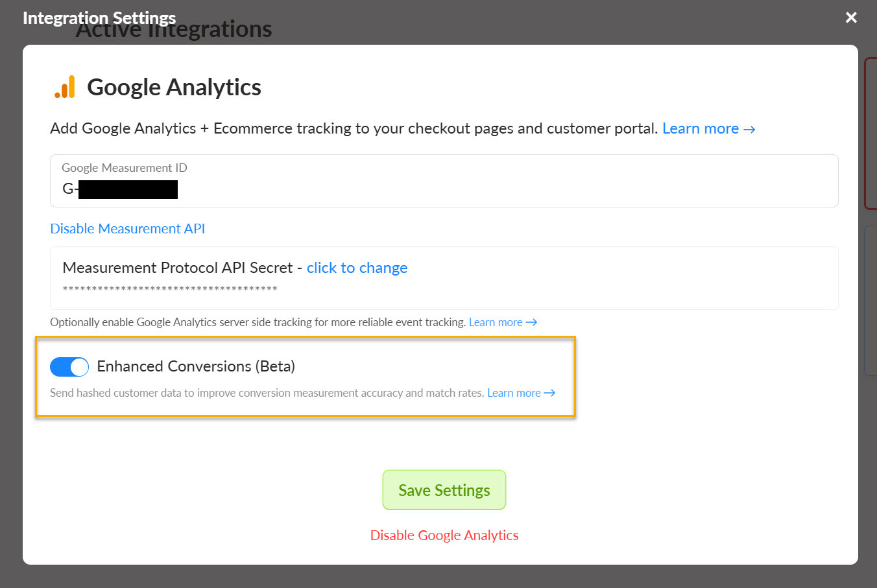Open Learn more link after ecommerce tracking description
Viewport: 877px width, 588px height.
coord(700,128)
